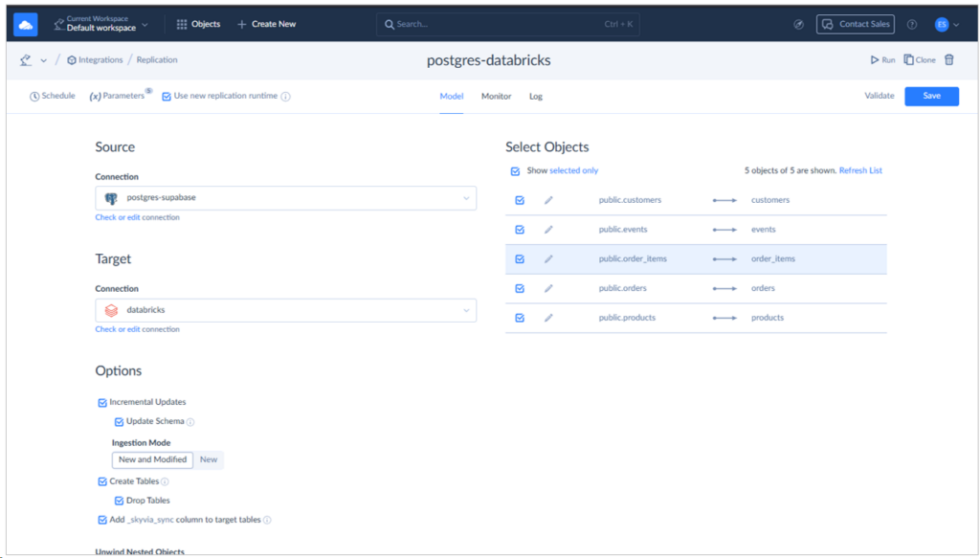The height and width of the screenshot is (558, 980).
Task: Open the Objects grid menu
Action: point(198,24)
